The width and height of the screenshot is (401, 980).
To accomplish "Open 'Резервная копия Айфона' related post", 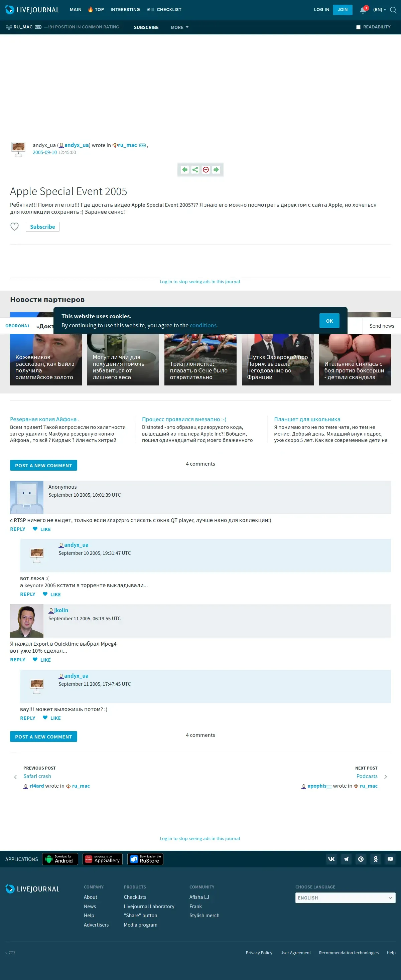I will pos(44,419).
